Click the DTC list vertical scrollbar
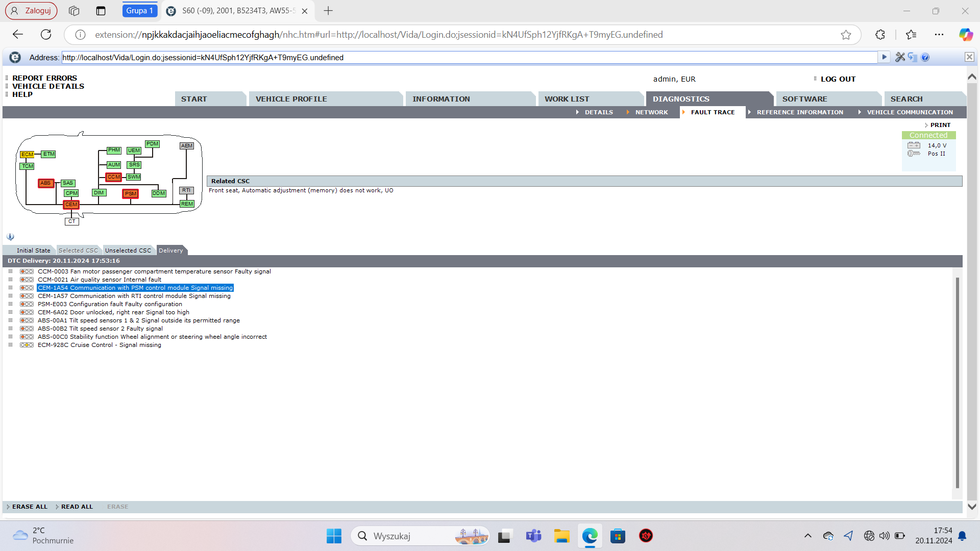The image size is (980, 551). [x=957, y=383]
